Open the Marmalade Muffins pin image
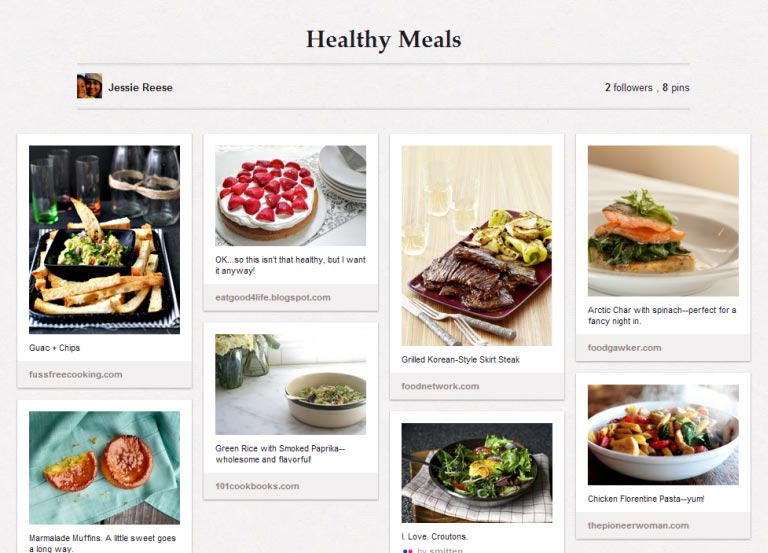 [104, 468]
